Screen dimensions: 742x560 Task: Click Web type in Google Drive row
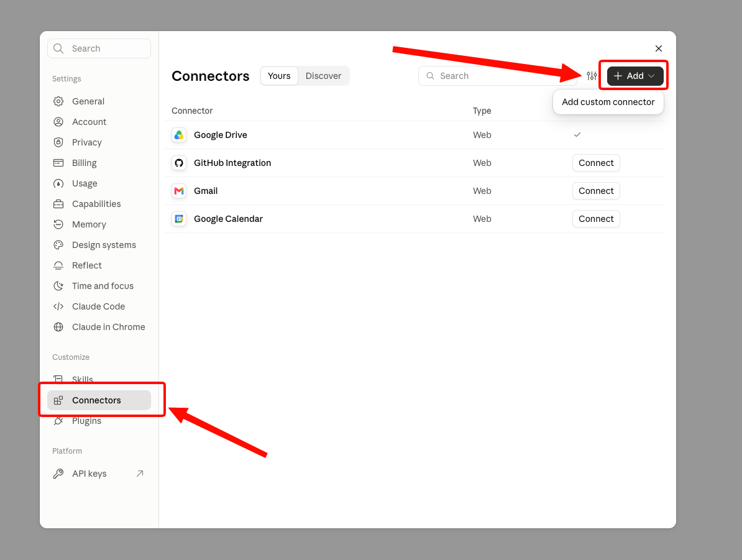pos(482,135)
